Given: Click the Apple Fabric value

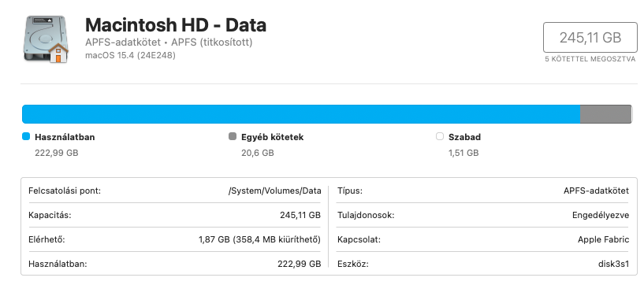Looking at the screenshot, I should pyautogui.click(x=603, y=239).
